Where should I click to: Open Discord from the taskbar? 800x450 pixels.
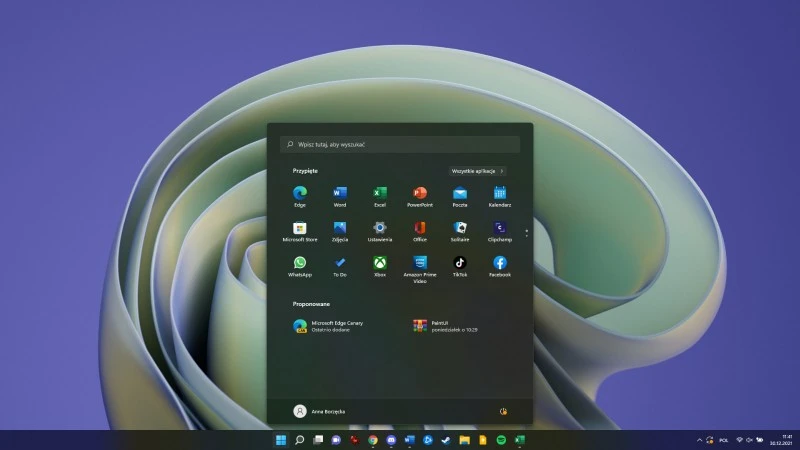click(391, 440)
